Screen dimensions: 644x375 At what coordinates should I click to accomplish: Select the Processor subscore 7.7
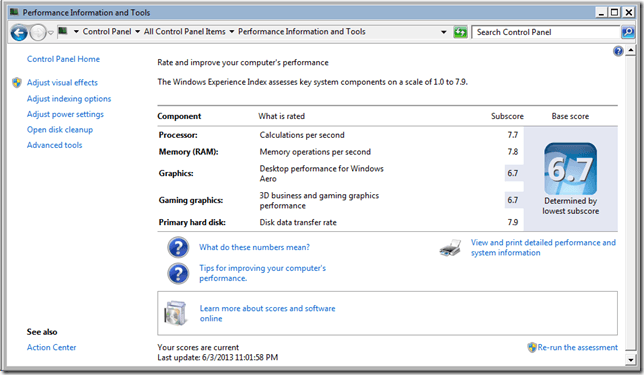(x=513, y=135)
